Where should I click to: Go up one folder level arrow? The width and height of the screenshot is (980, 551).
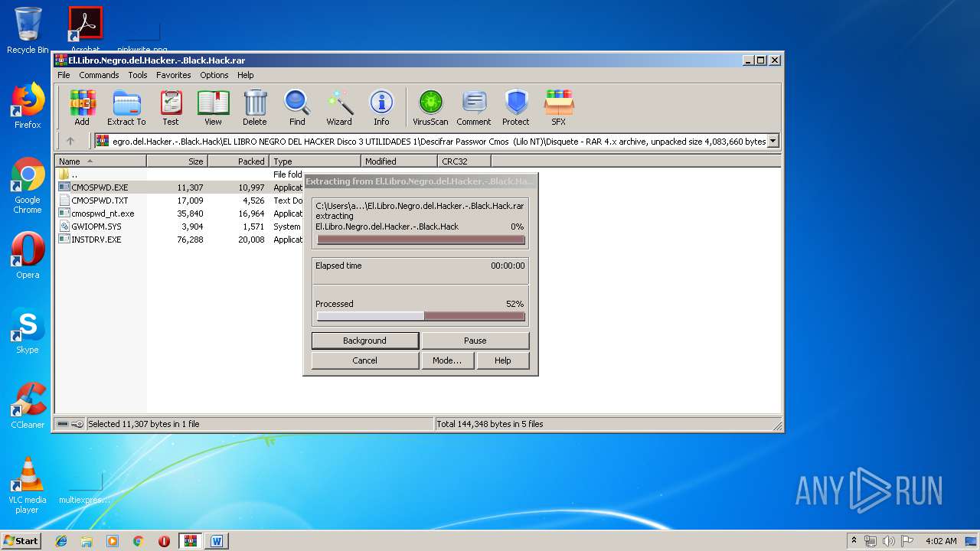(70, 141)
